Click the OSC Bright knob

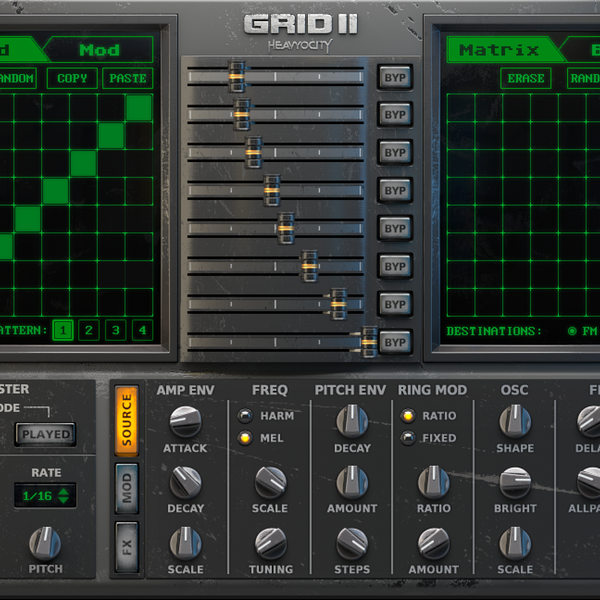click(x=515, y=482)
